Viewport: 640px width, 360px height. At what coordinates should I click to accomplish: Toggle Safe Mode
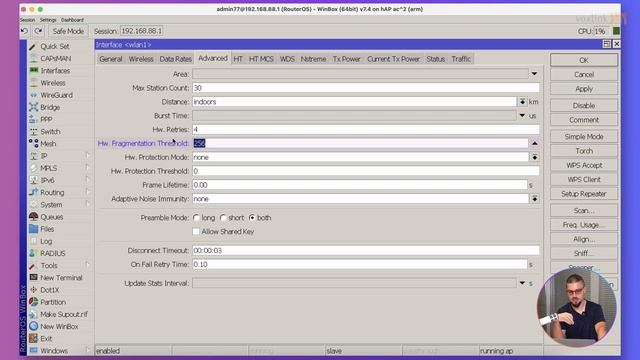pyautogui.click(x=68, y=31)
